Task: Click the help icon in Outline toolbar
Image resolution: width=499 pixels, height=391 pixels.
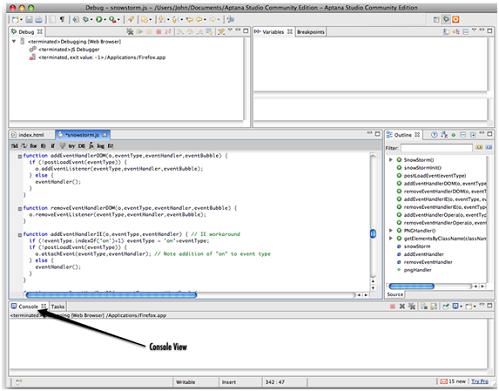Action: click(434, 135)
